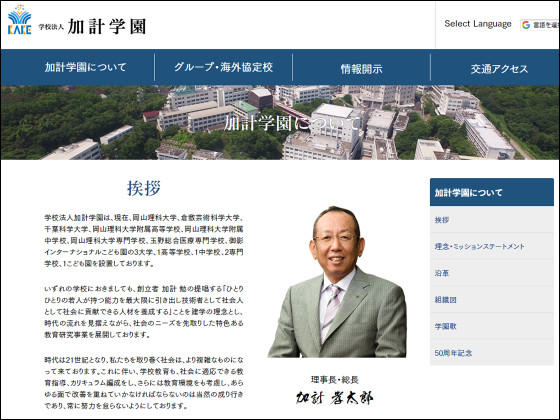Click the Select Language label
Screen dimensions: 560x420
coord(478,24)
